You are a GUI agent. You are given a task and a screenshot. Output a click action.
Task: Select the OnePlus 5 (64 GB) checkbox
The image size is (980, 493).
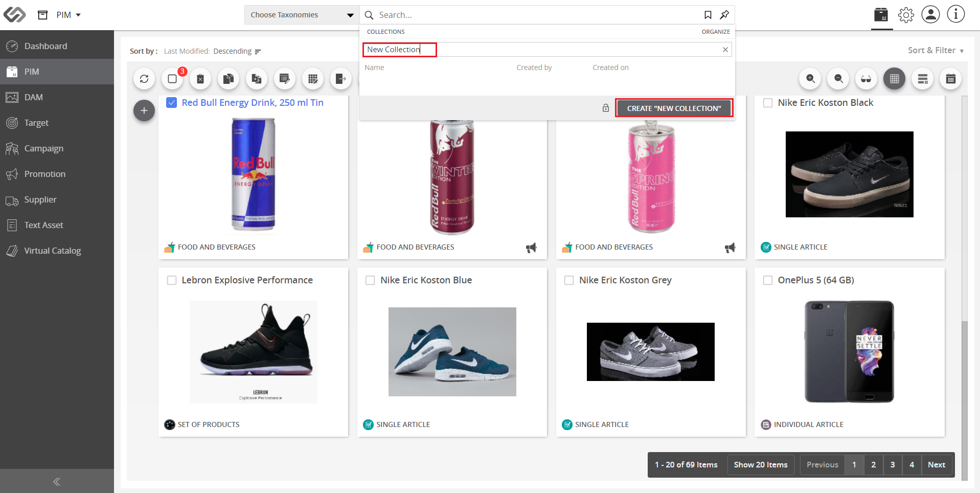(768, 280)
